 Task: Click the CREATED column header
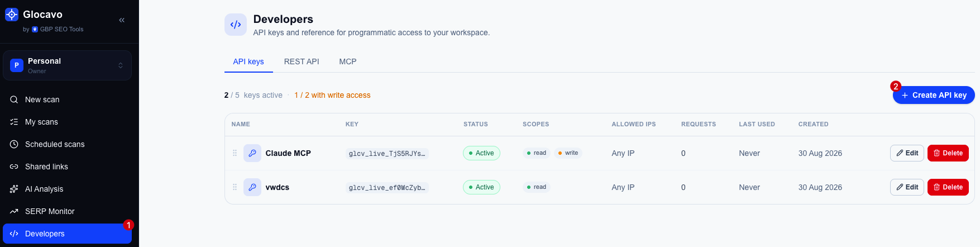[813, 124]
